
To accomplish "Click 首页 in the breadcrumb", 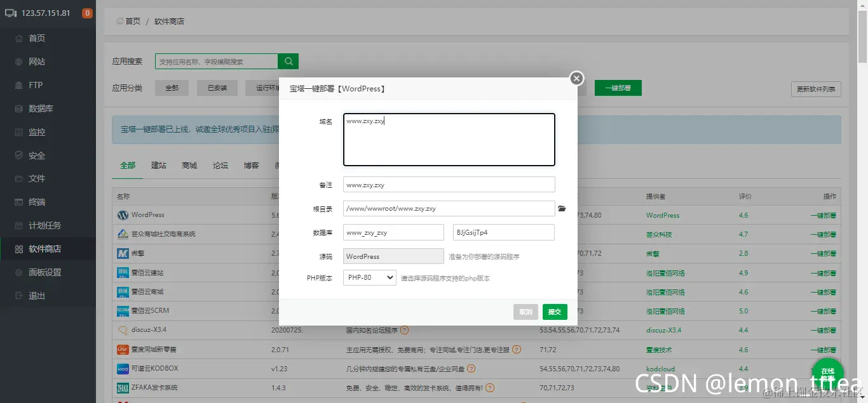I will [133, 22].
